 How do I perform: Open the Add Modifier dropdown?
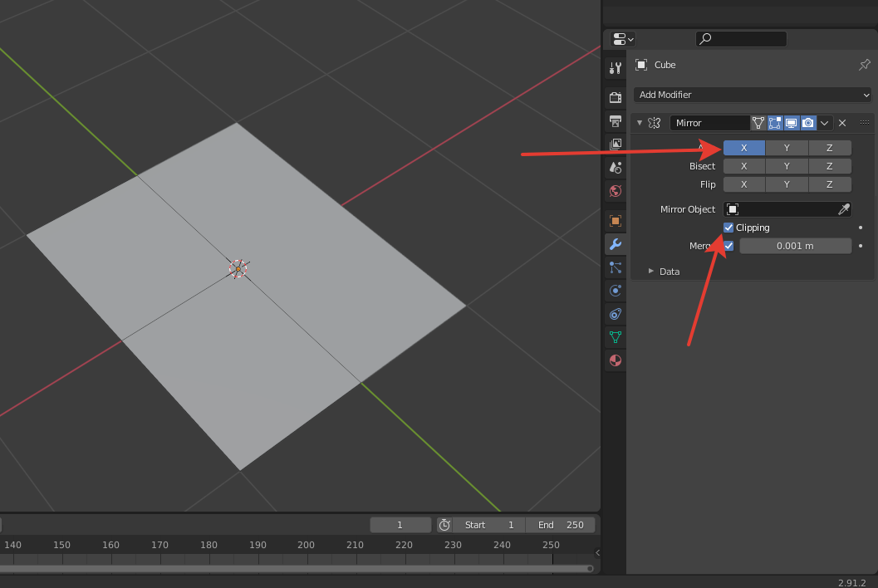753,95
